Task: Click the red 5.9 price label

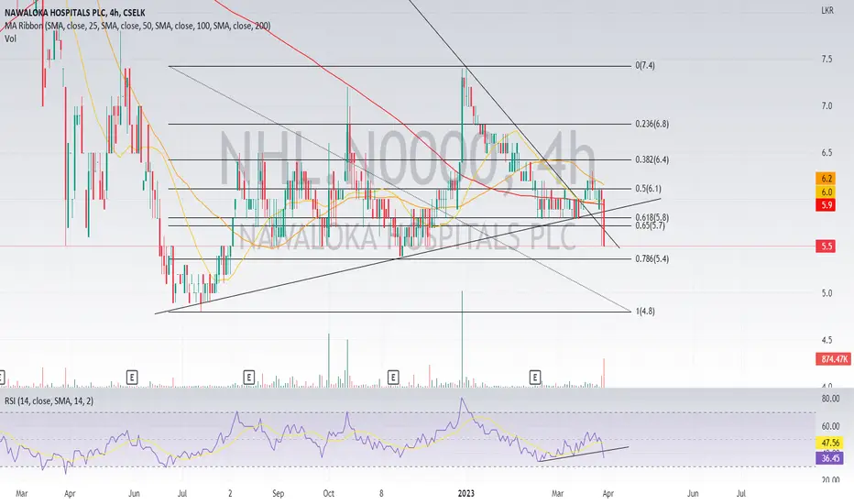Action: (x=827, y=205)
